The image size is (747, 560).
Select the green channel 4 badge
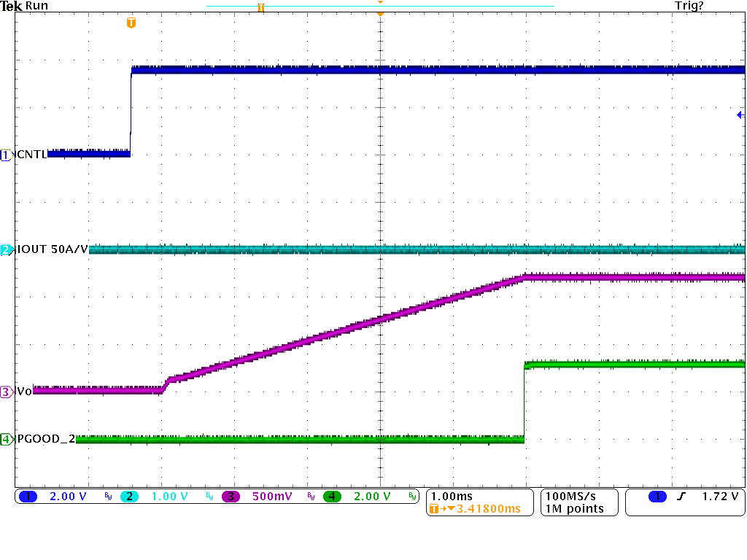pos(332,497)
